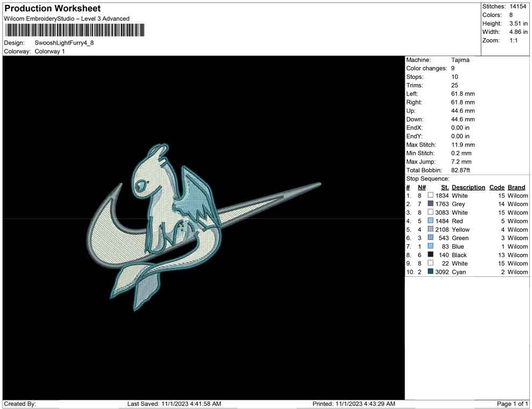Select the black swatch in stop 8

click(x=430, y=255)
